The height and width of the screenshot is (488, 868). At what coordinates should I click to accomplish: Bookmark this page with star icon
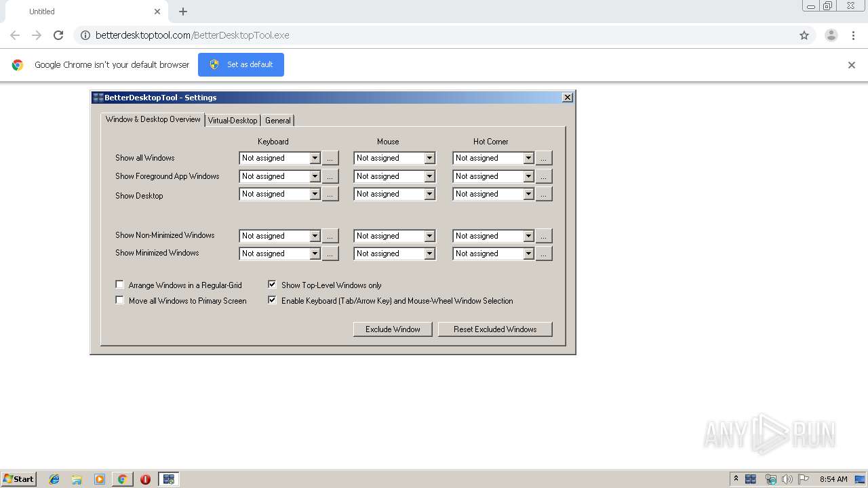(x=804, y=35)
